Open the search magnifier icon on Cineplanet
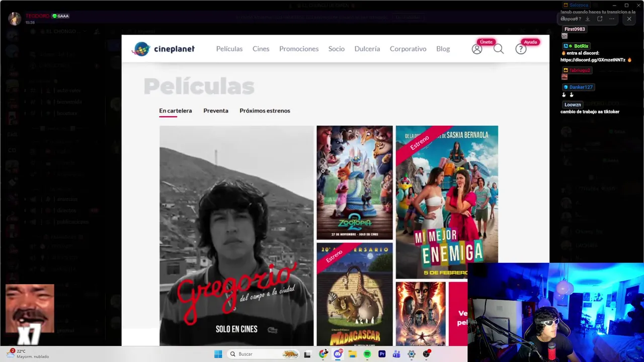The image size is (644, 362). [x=499, y=49]
